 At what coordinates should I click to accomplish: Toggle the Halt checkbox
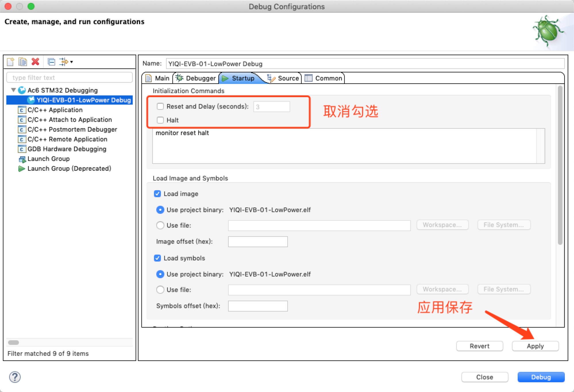pyautogui.click(x=160, y=120)
